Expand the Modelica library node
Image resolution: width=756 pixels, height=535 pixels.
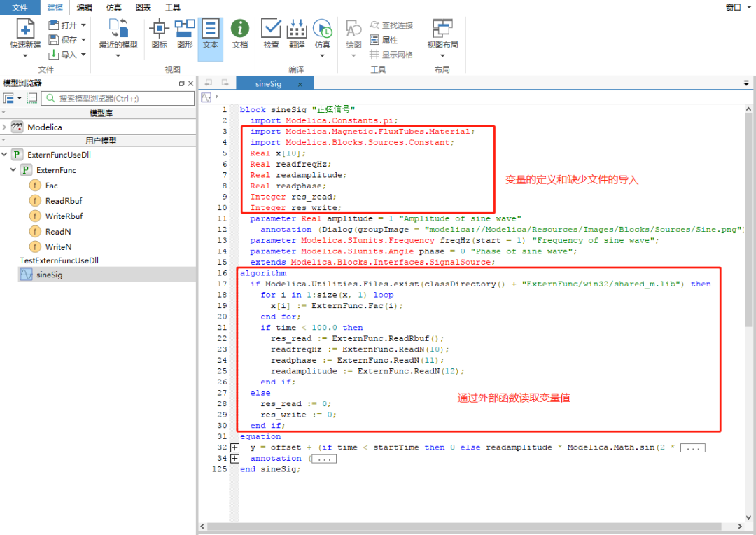coord(4,127)
